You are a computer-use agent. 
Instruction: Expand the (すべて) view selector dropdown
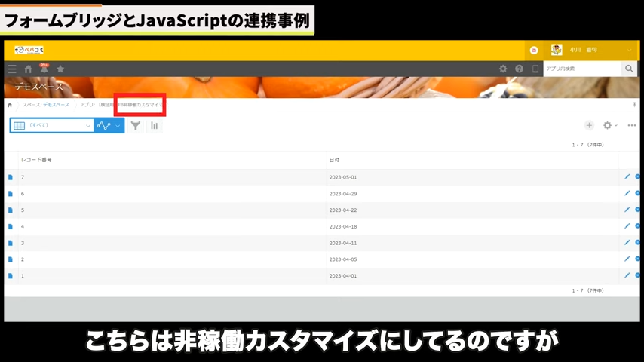click(51, 126)
